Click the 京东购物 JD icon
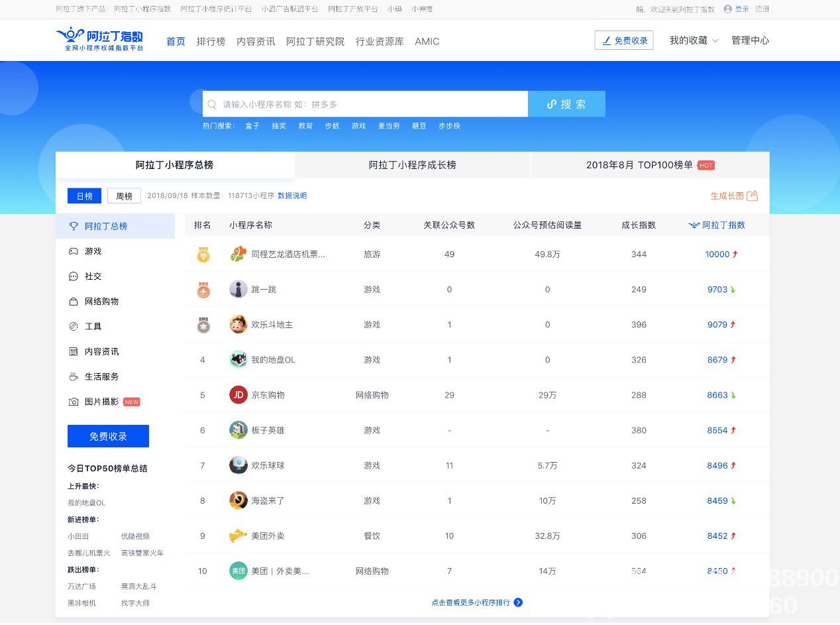 coord(238,395)
